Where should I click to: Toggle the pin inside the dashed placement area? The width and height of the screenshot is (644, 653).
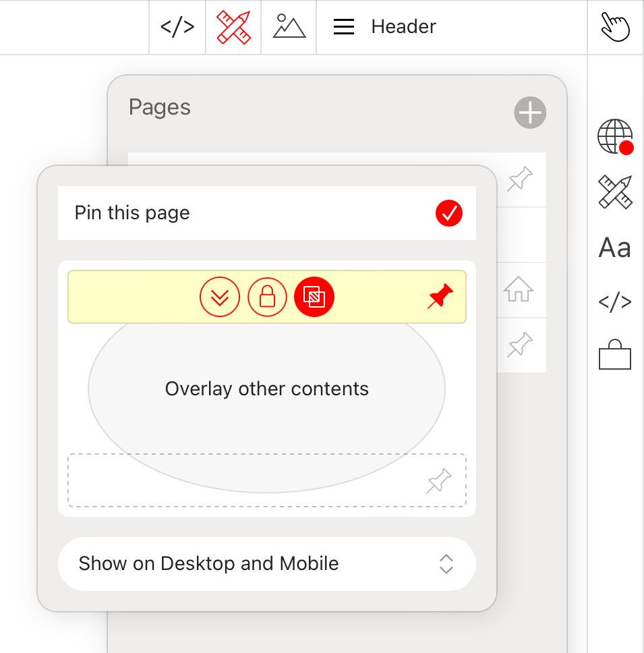pos(439,481)
